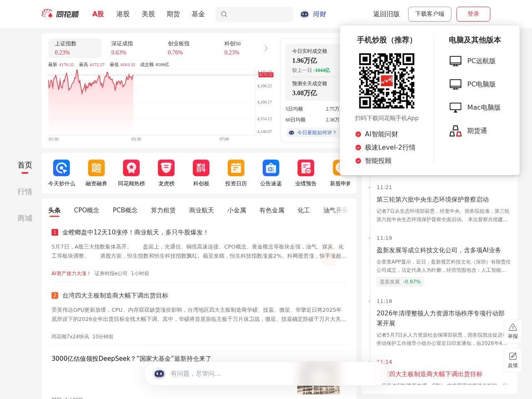Expand index list with right chevron
Viewport: 532px width, 399px height.
(x=266, y=48)
